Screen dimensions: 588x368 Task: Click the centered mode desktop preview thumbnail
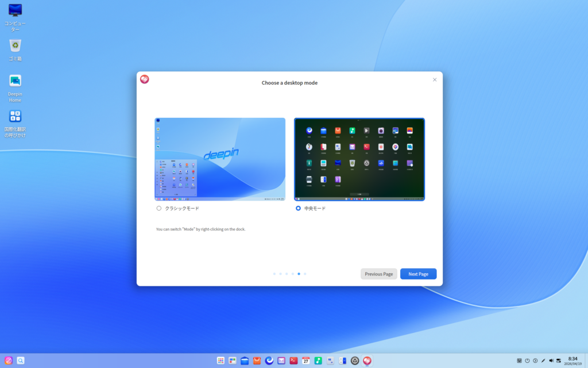tap(359, 159)
